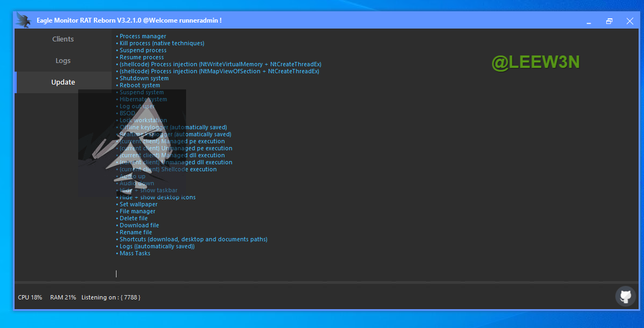
Task: Click the 'Set wallpaper' changelog entry
Action: click(139, 205)
